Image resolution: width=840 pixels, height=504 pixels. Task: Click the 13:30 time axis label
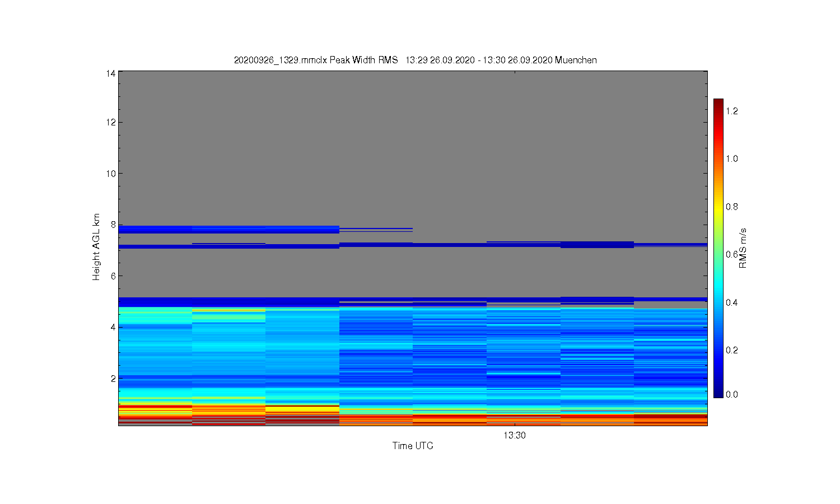[x=514, y=435]
